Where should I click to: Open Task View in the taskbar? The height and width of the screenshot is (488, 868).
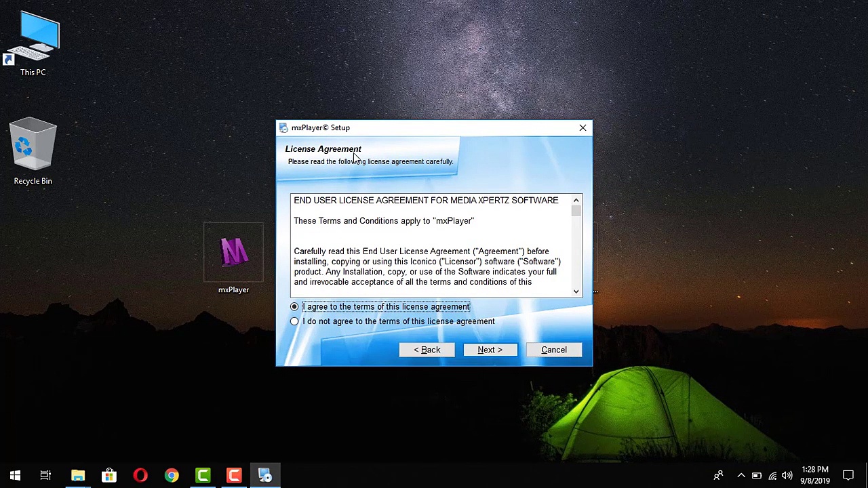pyautogui.click(x=45, y=475)
